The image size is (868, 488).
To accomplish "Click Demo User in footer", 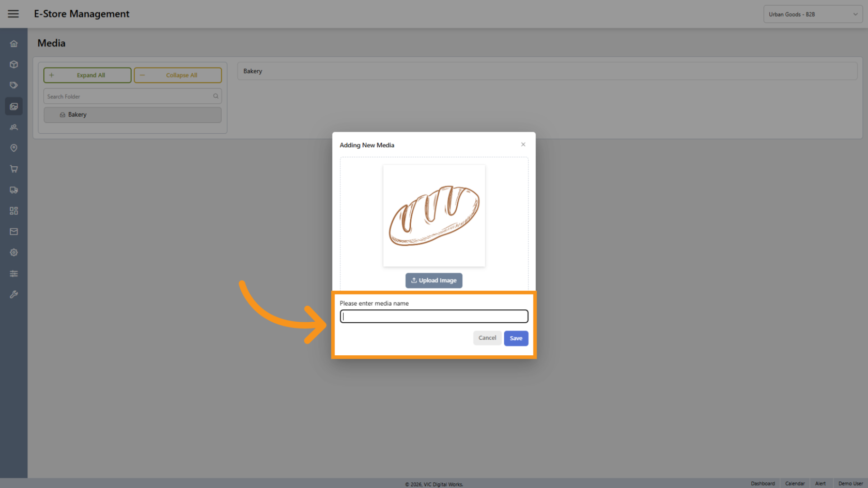I will pos(850,483).
